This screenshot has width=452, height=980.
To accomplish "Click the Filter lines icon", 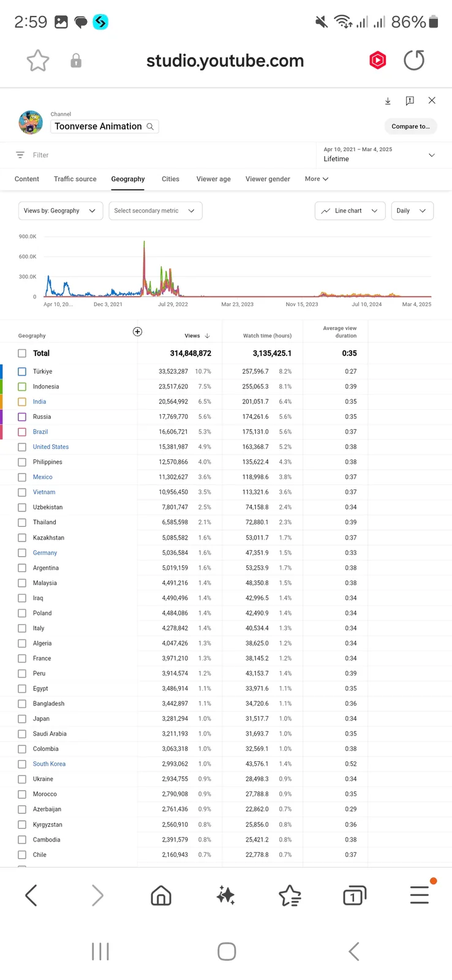I will (x=20, y=155).
